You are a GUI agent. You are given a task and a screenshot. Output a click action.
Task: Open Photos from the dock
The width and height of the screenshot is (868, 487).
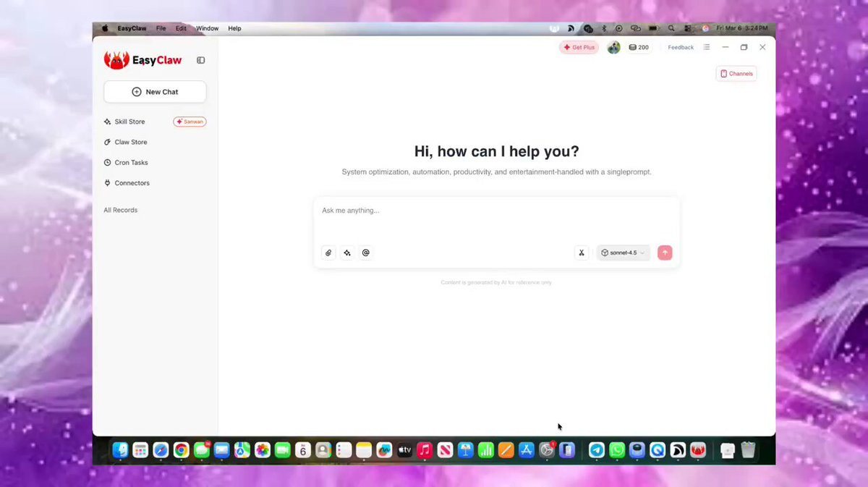pyautogui.click(x=262, y=450)
